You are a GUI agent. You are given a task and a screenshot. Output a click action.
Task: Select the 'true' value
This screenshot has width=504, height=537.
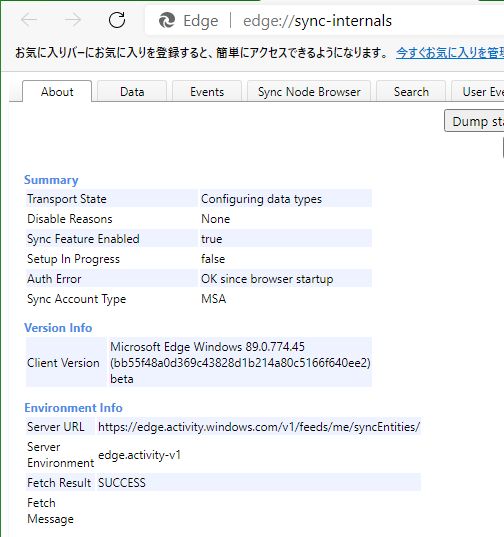212,239
